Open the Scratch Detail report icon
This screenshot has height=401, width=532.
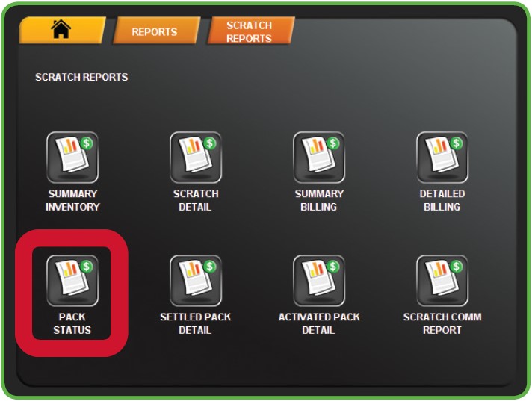196,158
